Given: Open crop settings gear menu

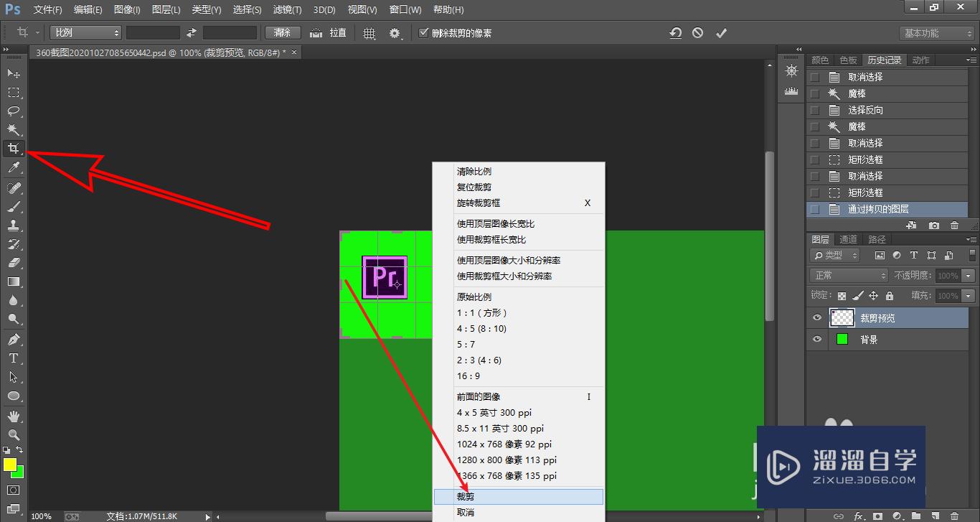Looking at the screenshot, I should click(395, 33).
